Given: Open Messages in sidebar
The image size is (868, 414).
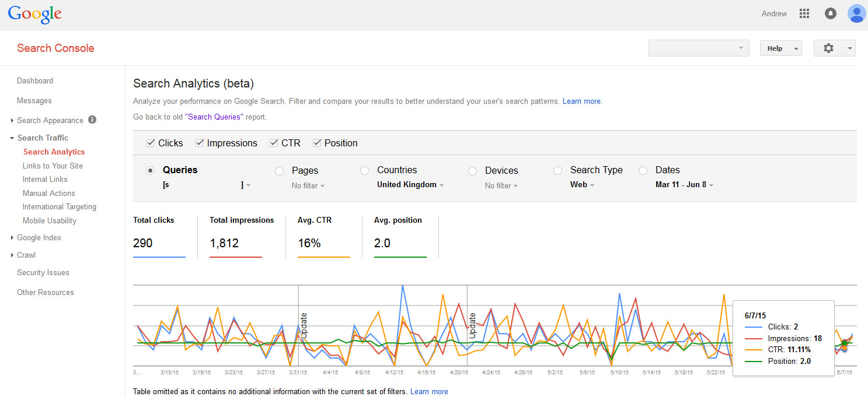Looking at the screenshot, I should (x=34, y=100).
